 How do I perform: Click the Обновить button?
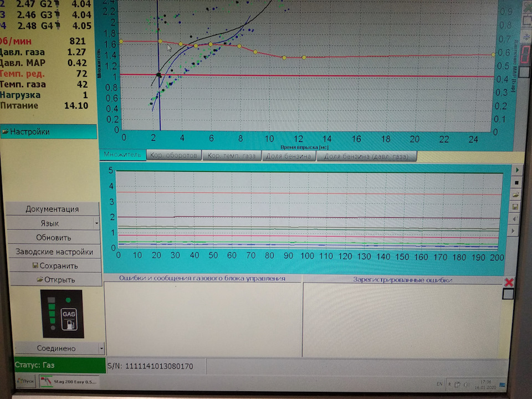tap(54, 238)
